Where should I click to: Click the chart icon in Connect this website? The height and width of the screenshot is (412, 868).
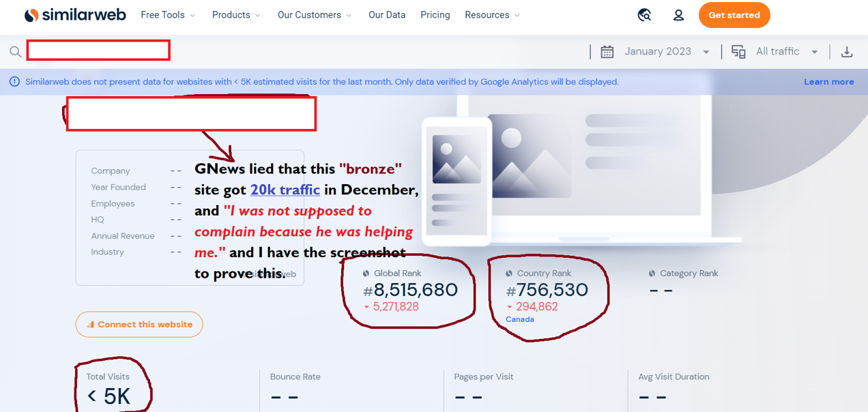coord(90,325)
